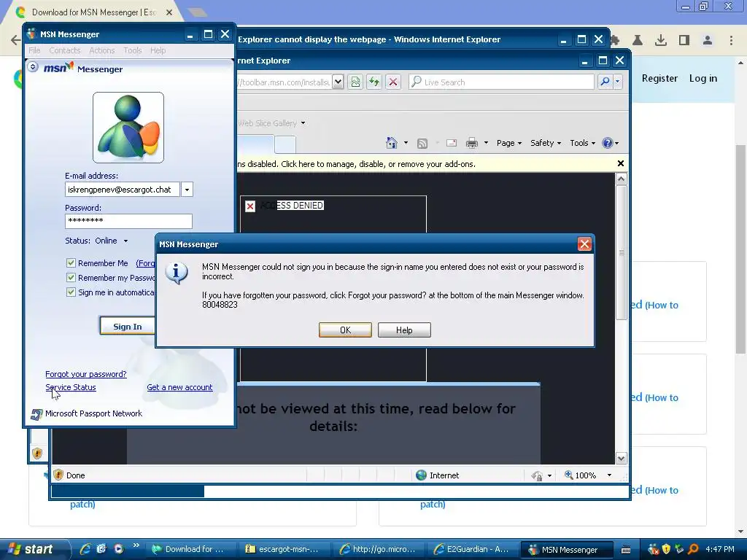Click Register in the Chrome page

tap(659, 78)
